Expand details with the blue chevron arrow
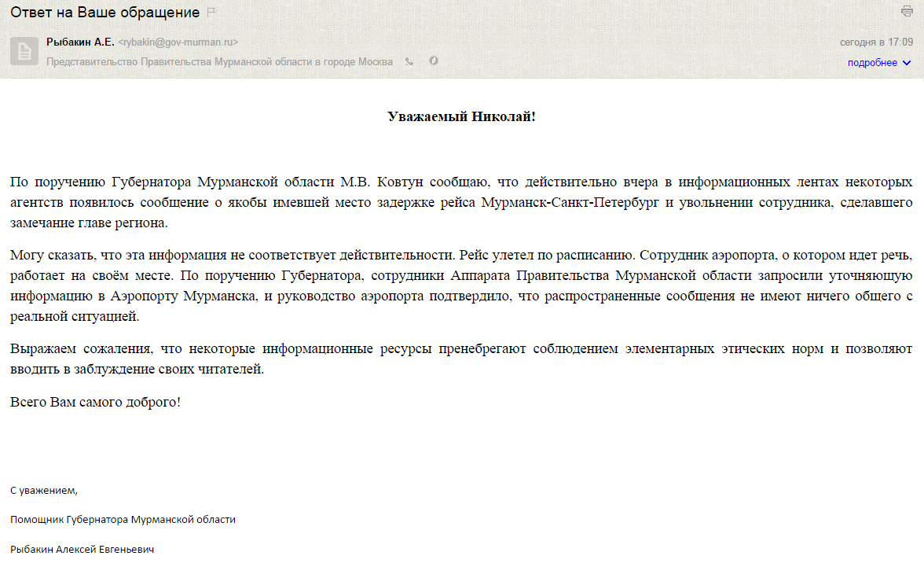This screenshot has height=578, width=924. pyautogui.click(x=907, y=63)
